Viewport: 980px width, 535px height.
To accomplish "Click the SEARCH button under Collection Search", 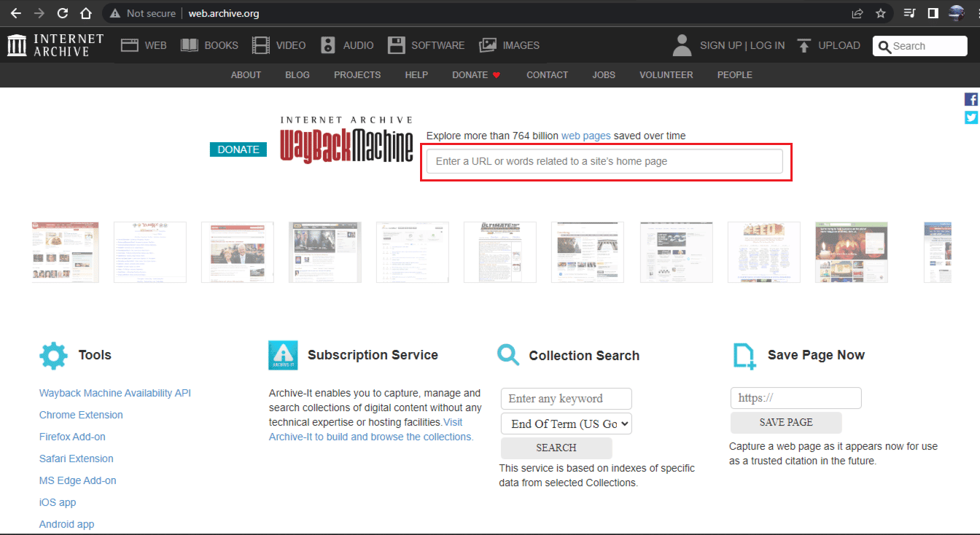I will pyautogui.click(x=556, y=448).
